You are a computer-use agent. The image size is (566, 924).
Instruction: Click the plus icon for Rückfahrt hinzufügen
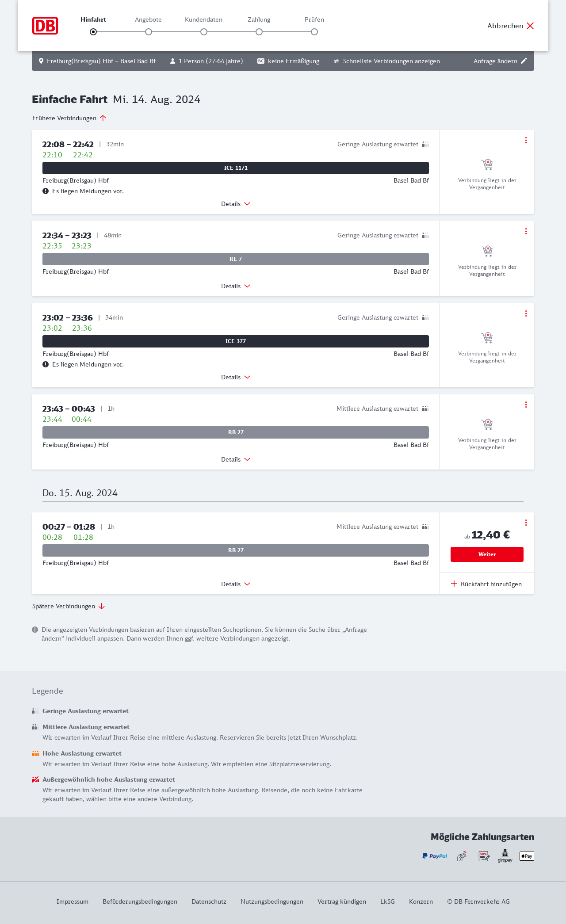point(454,584)
